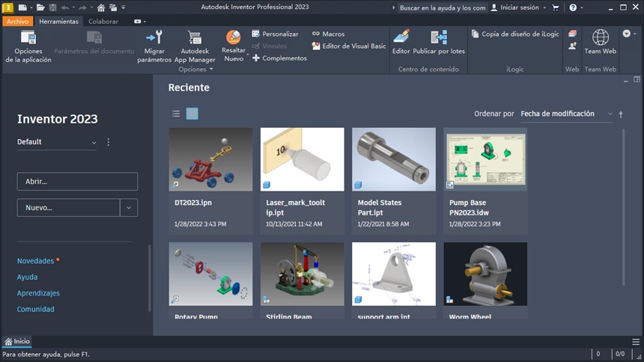
Task: Open Aprendizajes link
Action: (38, 293)
